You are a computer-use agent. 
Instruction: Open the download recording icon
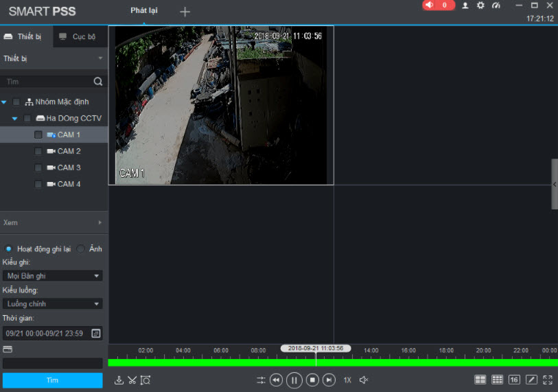click(119, 380)
